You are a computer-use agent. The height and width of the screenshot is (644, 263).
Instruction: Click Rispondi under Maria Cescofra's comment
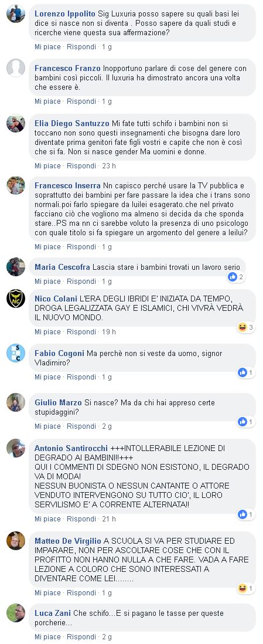(x=81, y=282)
